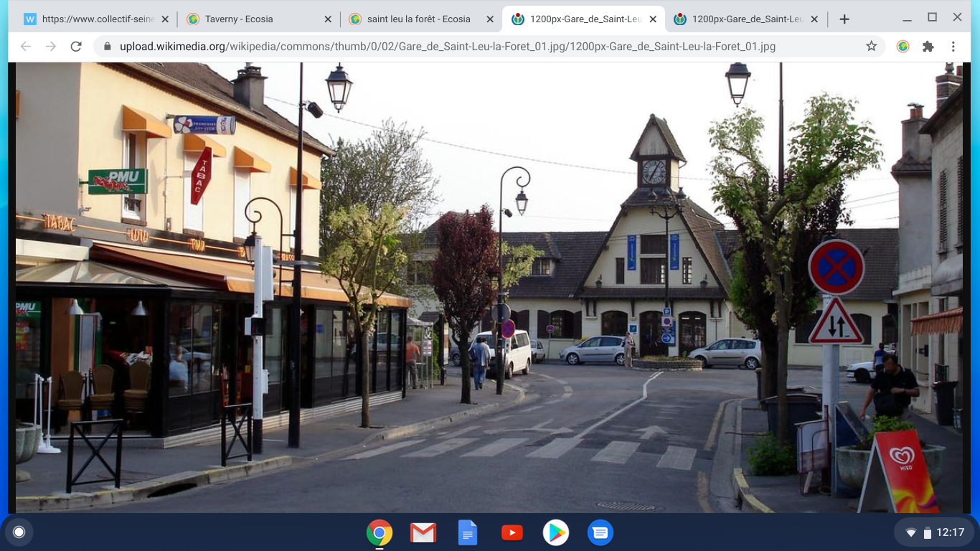Viewport: 980px width, 551px height.
Task: Open YouTube from the shelf
Action: point(512,532)
